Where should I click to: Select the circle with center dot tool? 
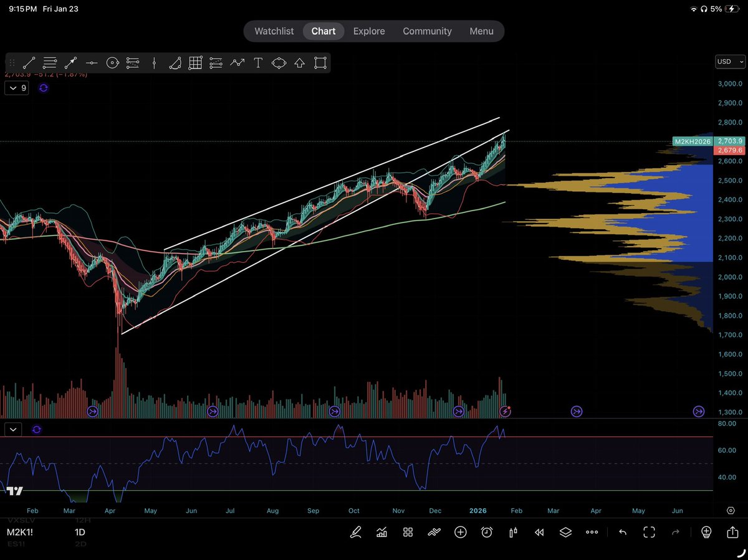(x=112, y=62)
